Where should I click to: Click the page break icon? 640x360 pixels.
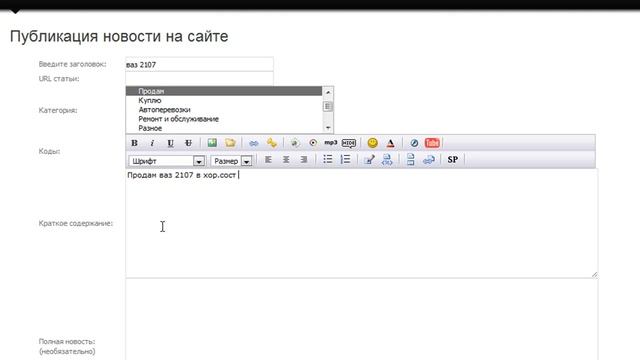411,160
